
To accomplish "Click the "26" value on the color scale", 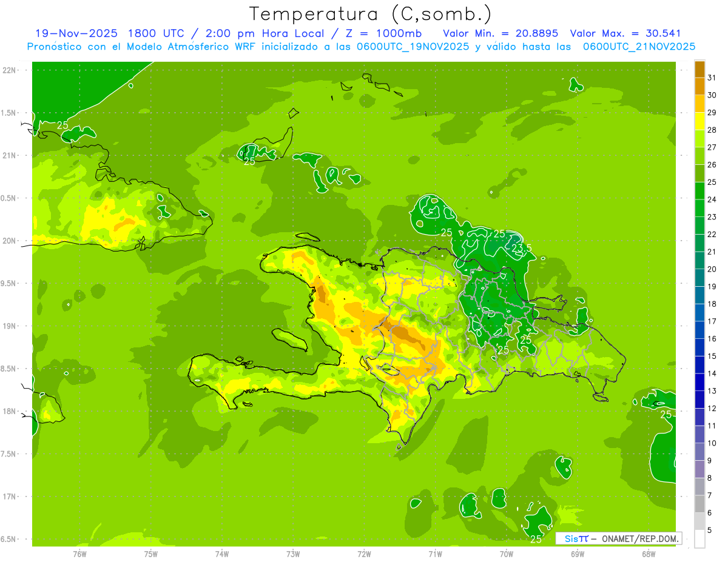I will point(712,164).
